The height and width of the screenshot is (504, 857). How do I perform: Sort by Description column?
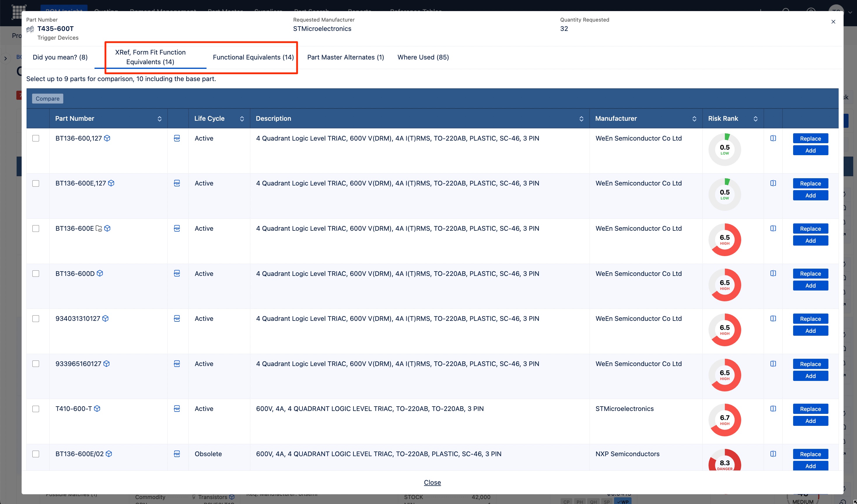(581, 119)
